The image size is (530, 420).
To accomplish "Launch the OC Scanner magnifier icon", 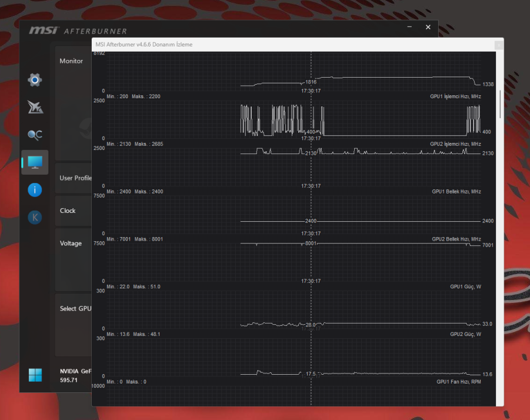I will [x=35, y=135].
